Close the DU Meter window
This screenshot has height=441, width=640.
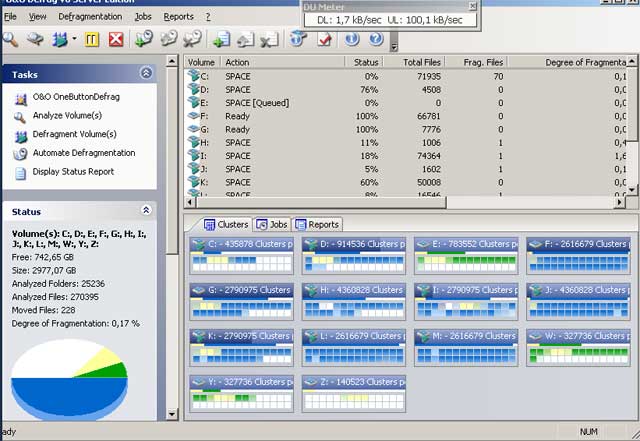[473, 6]
